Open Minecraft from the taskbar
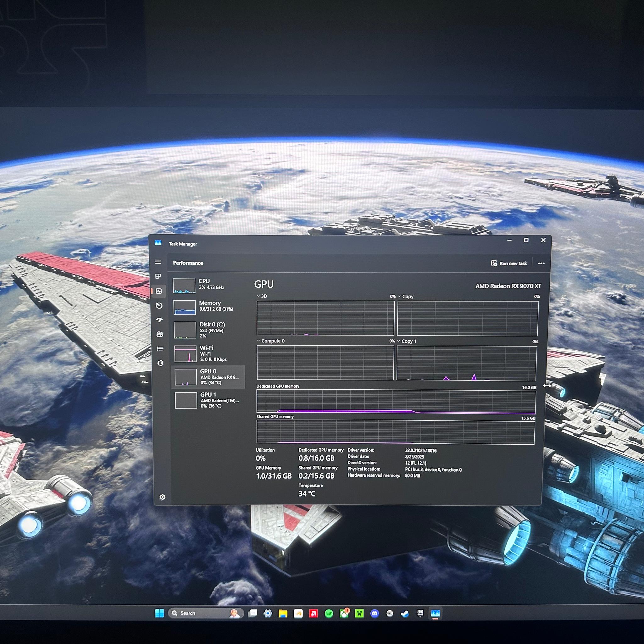This screenshot has width=644, height=644. click(x=359, y=614)
